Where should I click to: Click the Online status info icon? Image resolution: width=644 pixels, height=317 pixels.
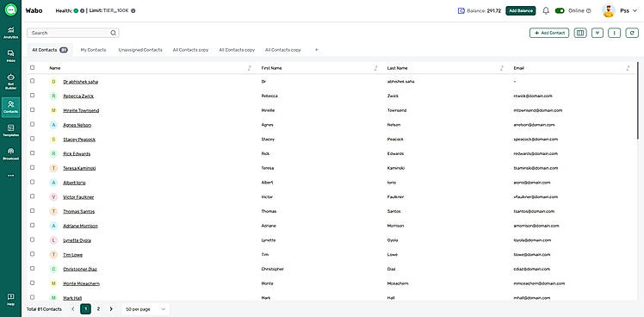(x=589, y=10)
